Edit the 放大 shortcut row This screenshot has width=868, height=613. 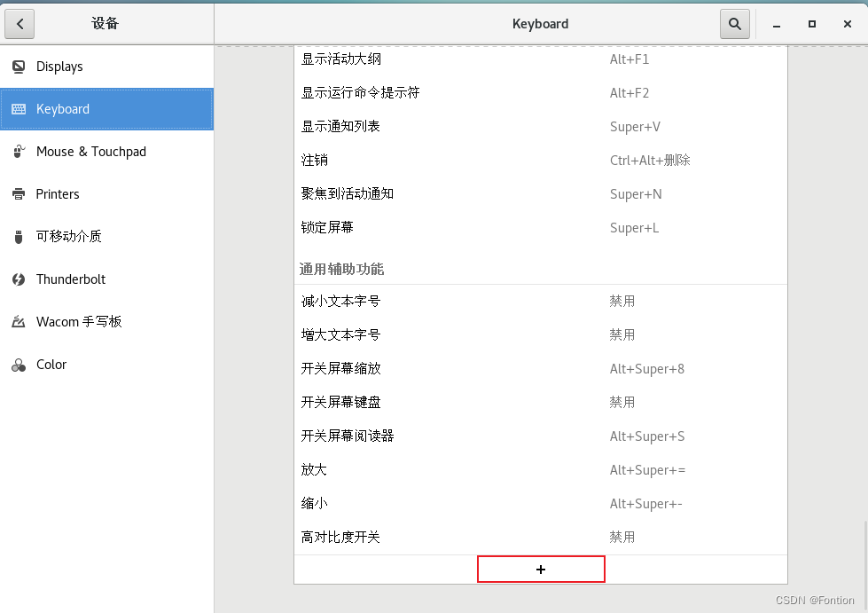pyautogui.click(x=540, y=470)
